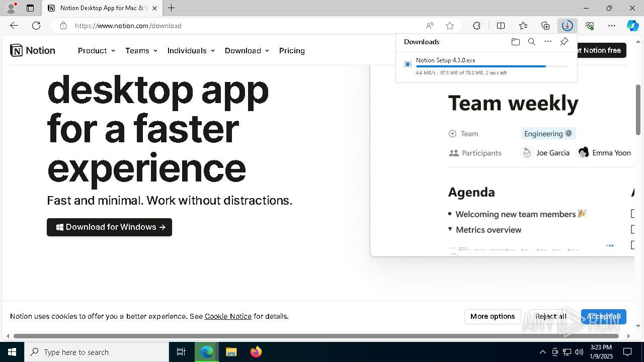Image resolution: width=644 pixels, height=362 pixels.
Task: Go back with the browser back arrow
Action: click(14, 26)
